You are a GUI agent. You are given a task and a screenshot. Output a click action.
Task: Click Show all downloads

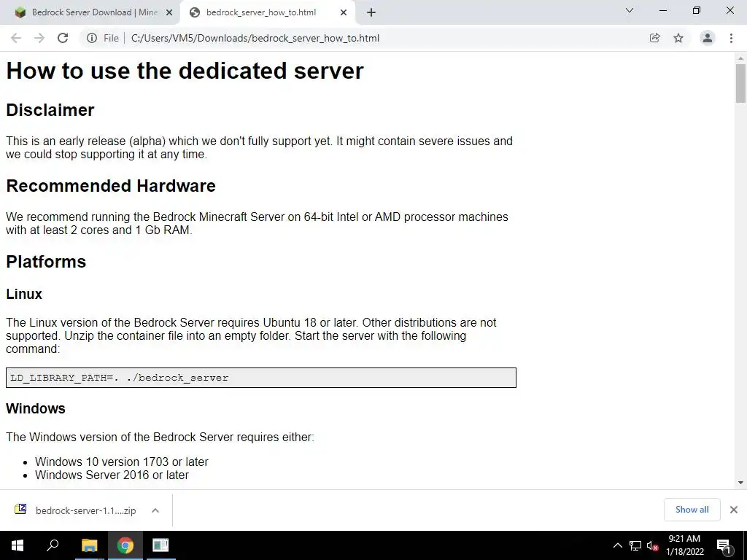click(692, 510)
